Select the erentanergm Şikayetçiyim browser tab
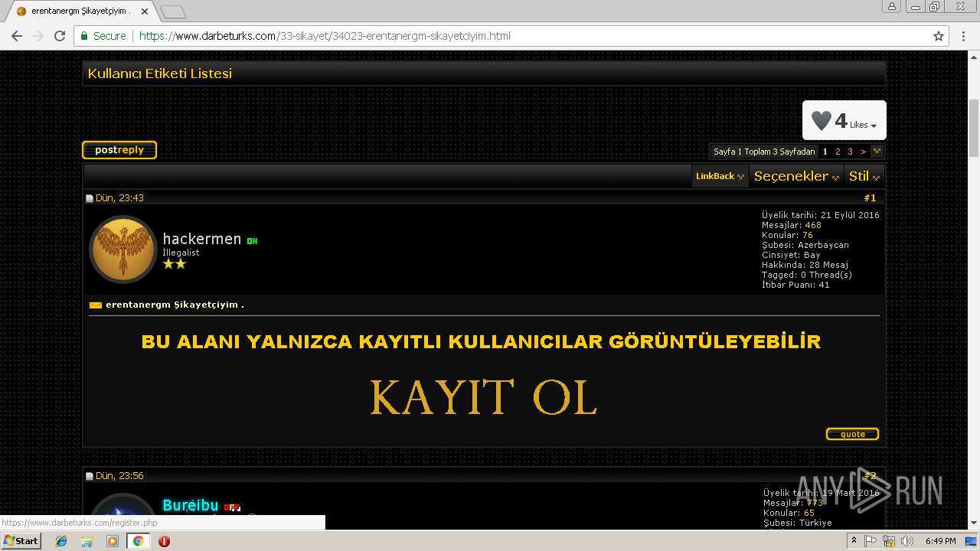The height and width of the screenshot is (551, 980). pyautogui.click(x=80, y=11)
